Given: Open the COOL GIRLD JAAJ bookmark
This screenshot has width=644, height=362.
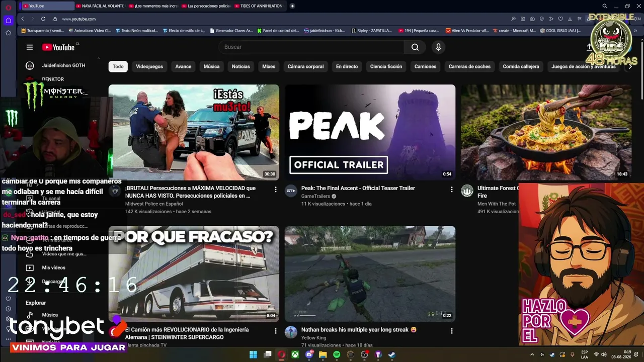Looking at the screenshot, I should tap(559, 31).
